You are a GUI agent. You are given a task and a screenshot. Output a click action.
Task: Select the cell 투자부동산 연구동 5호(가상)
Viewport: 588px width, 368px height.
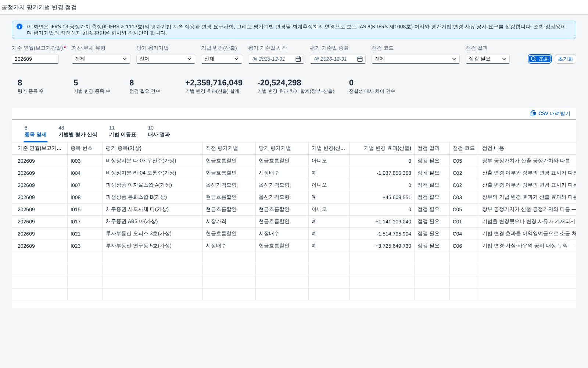tap(153, 246)
